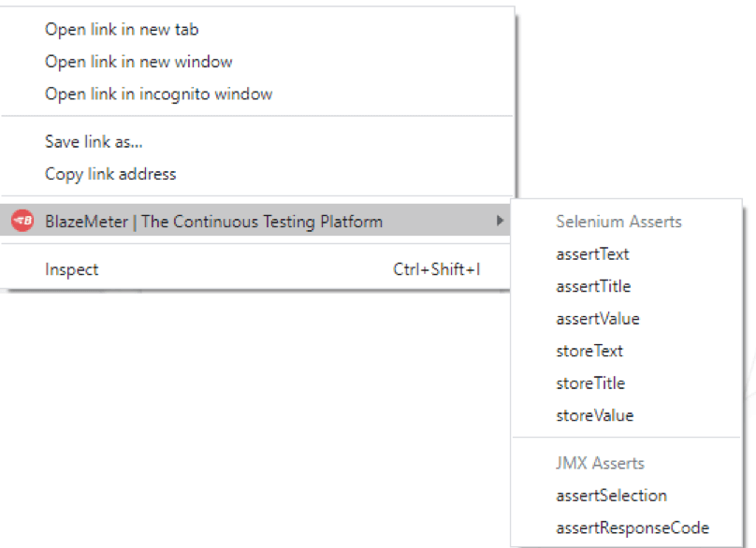
Task: Click the storeValue option
Action: (x=595, y=415)
